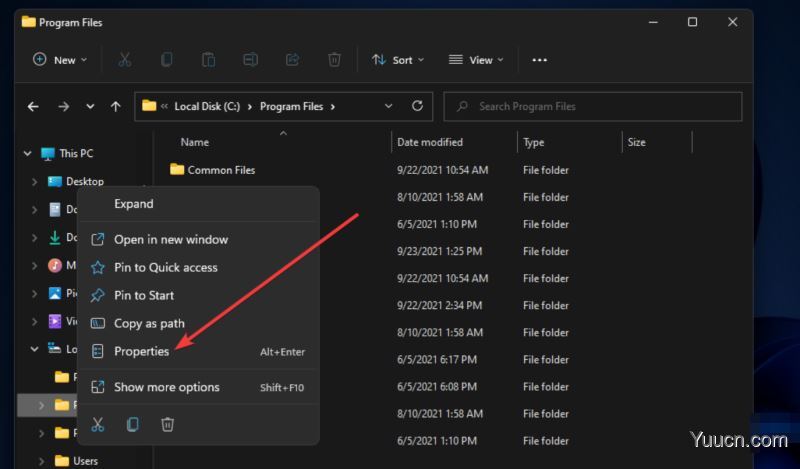Choose Pin to Start
The height and width of the screenshot is (469, 800).
click(198, 295)
